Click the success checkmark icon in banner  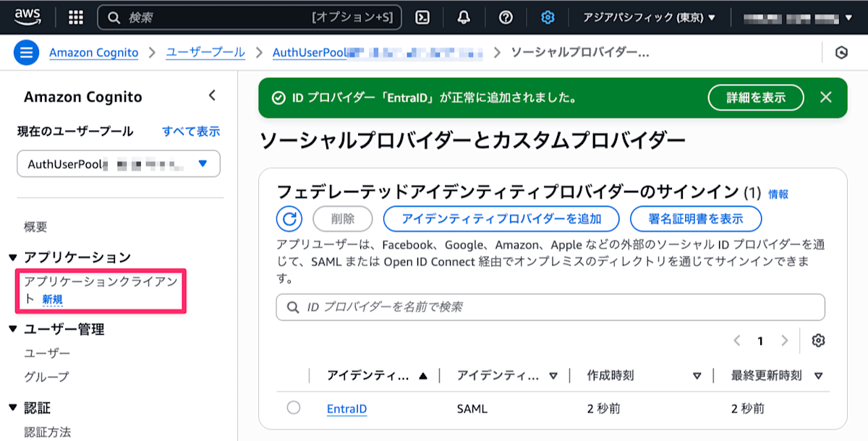[278, 98]
